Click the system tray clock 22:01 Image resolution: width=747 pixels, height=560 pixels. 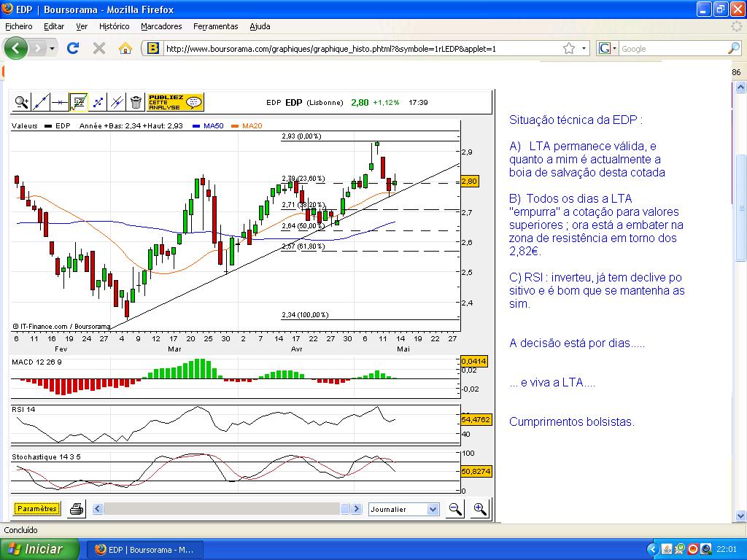point(726,550)
